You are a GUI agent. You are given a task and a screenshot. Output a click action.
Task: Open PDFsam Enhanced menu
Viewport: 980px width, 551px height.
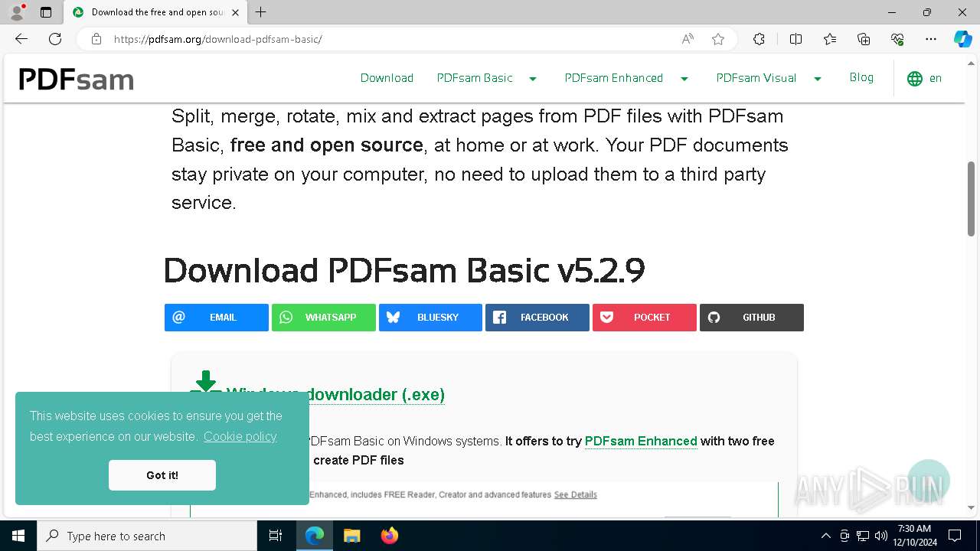pos(613,78)
